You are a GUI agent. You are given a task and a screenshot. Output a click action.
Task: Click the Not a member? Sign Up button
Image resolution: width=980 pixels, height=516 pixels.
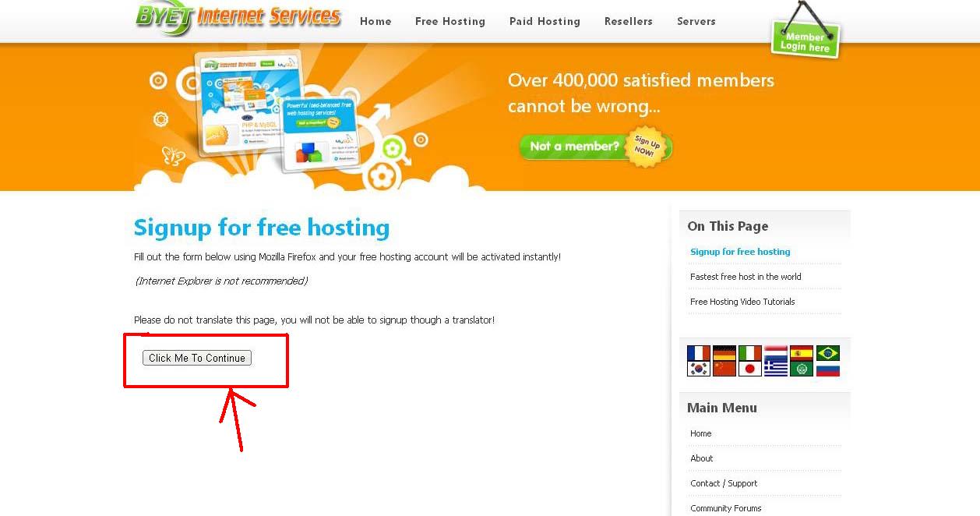596,146
